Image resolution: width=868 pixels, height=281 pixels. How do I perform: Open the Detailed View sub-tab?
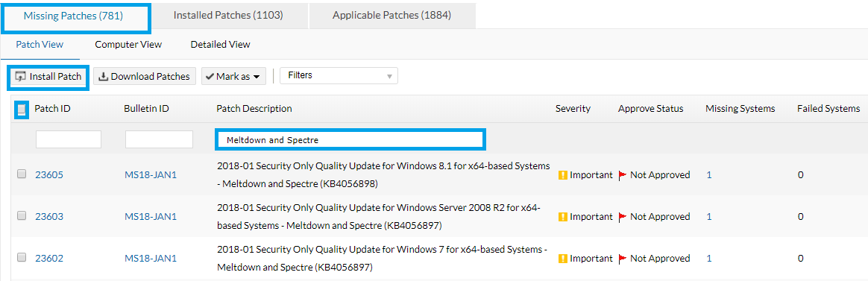(x=220, y=44)
